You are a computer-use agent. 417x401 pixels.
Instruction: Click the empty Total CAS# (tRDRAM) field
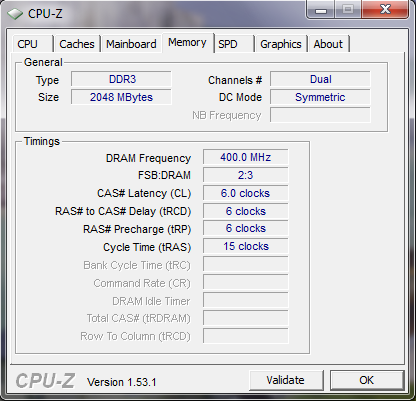coord(246,318)
